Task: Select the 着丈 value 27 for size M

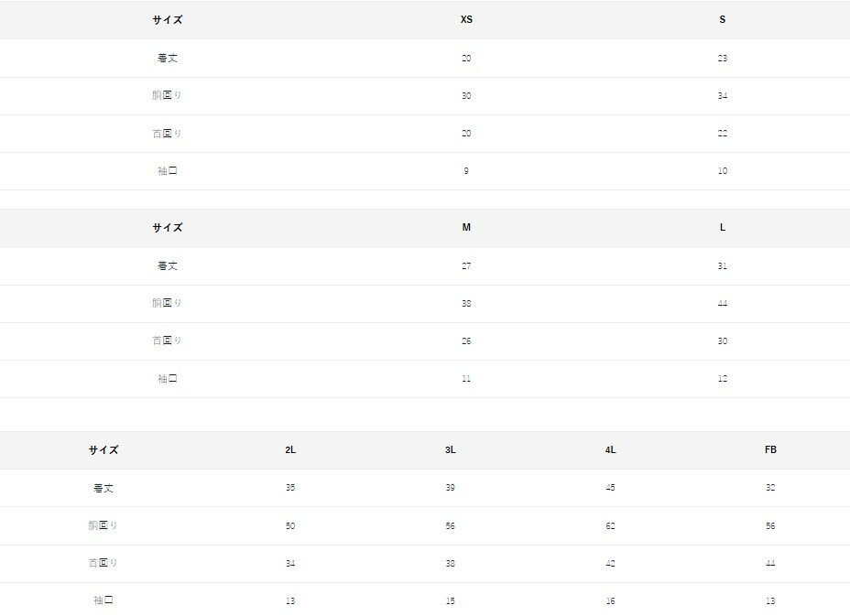Action: (x=466, y=266)
